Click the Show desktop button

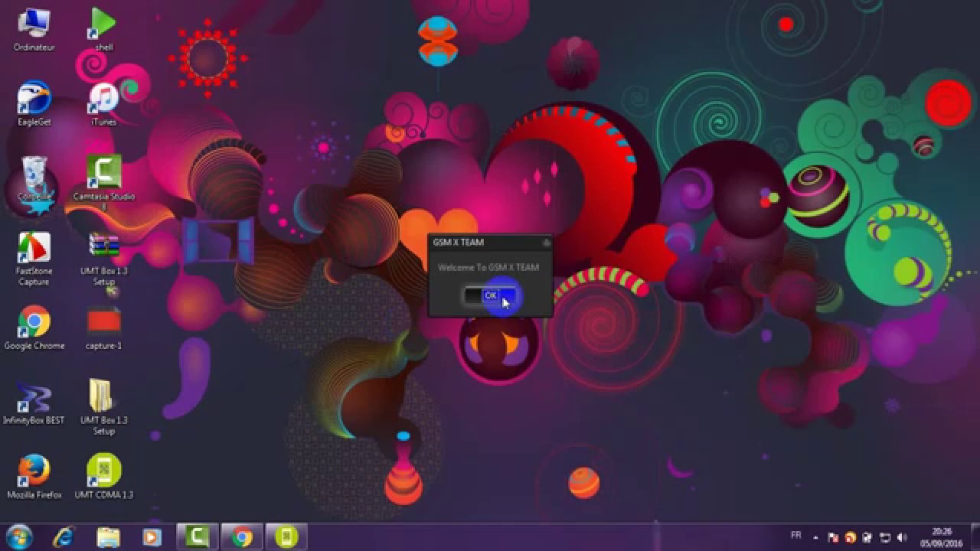975,537
